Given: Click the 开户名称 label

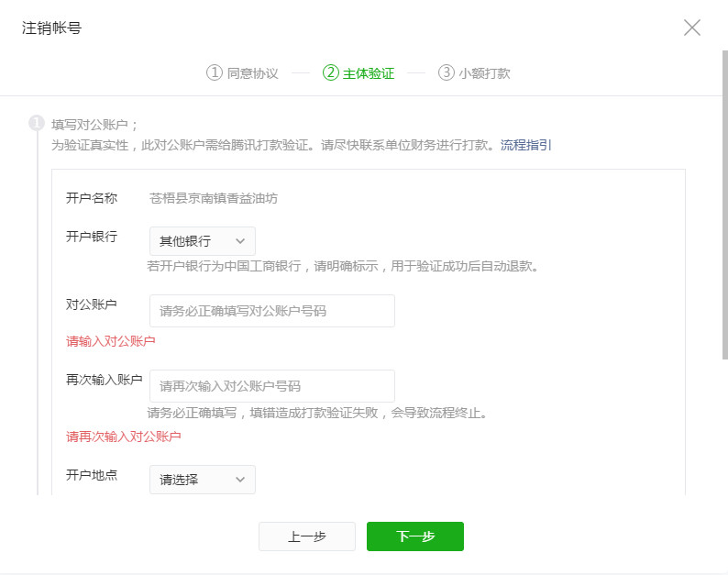Looking at the screenshot, I should point(92,198).
